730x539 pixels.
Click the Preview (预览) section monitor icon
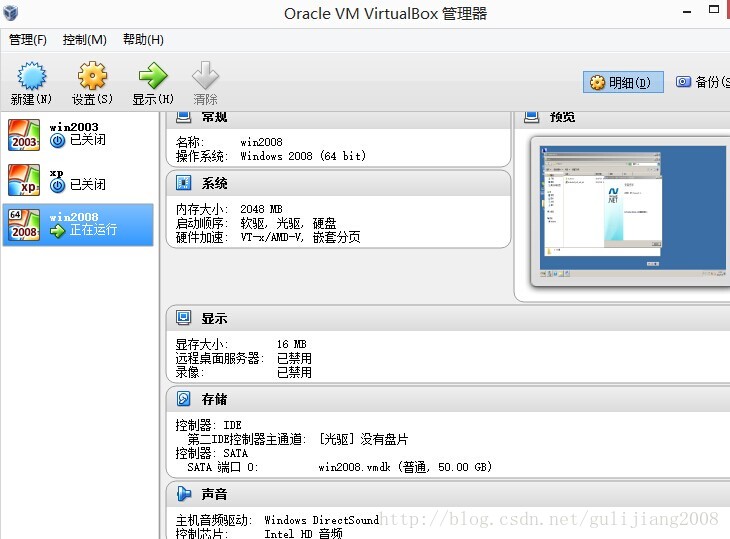(x=532, y=116)
